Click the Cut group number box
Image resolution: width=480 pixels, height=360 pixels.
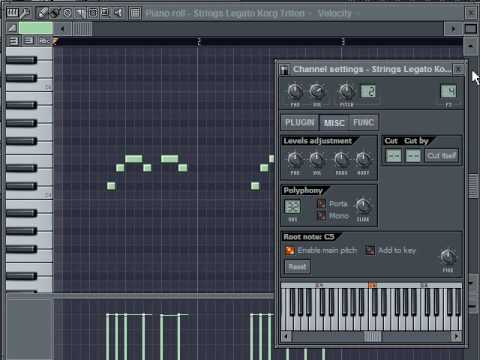click(394, 156)
